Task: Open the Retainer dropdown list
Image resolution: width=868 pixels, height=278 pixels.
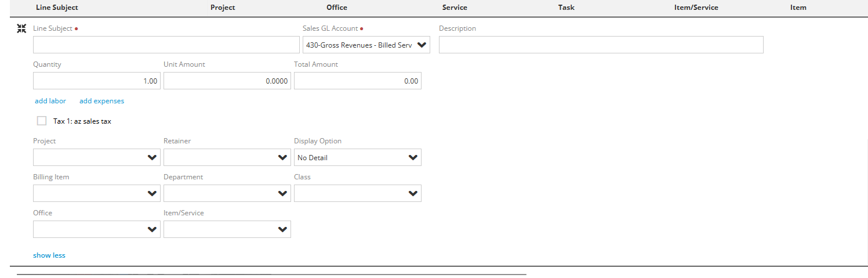Action: tap(227, 157)
